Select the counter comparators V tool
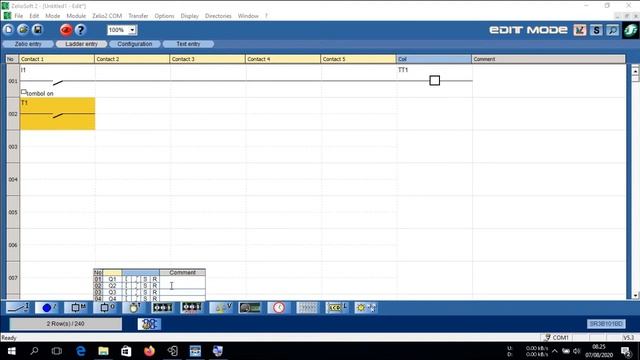The image size is (640, 360). [221, 308]
